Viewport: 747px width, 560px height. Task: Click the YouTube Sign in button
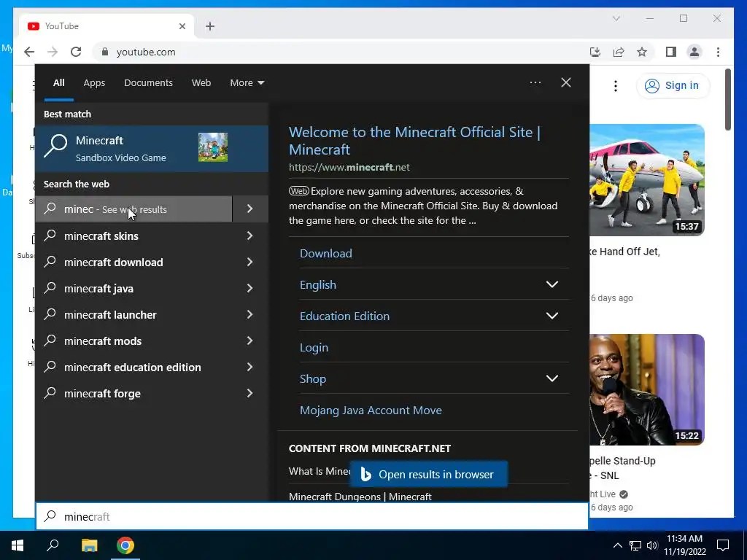click(x=672, y=86)
